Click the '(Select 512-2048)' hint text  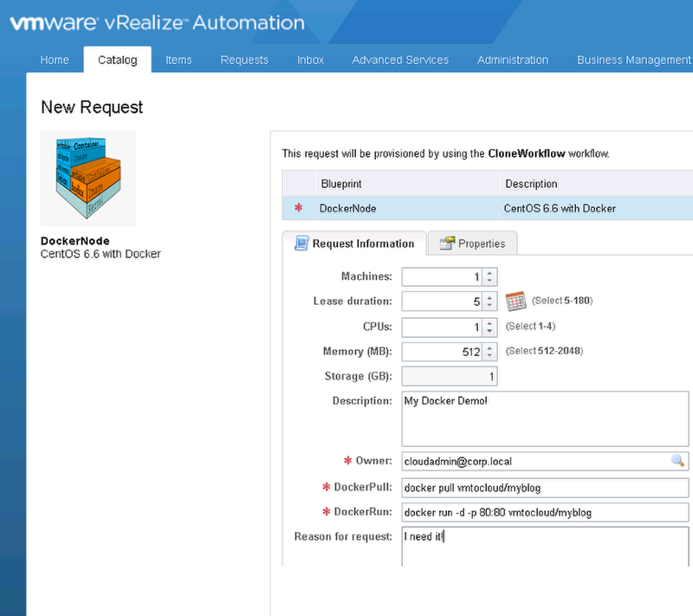[544, 351]
